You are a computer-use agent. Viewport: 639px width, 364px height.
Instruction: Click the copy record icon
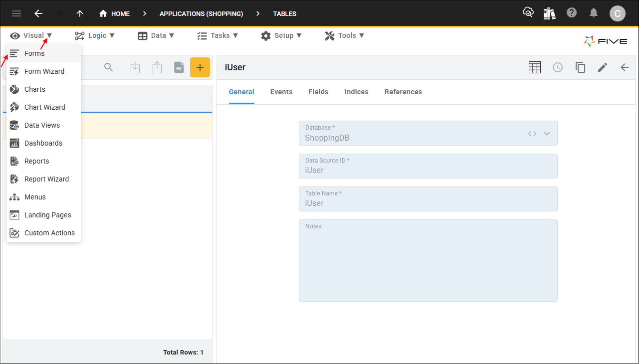[580, 67]
